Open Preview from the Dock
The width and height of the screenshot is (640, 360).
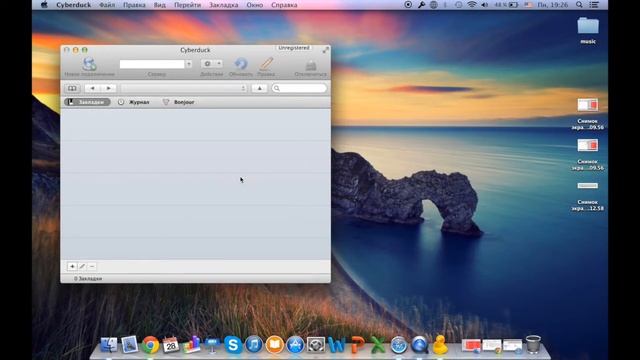[129, 345]
